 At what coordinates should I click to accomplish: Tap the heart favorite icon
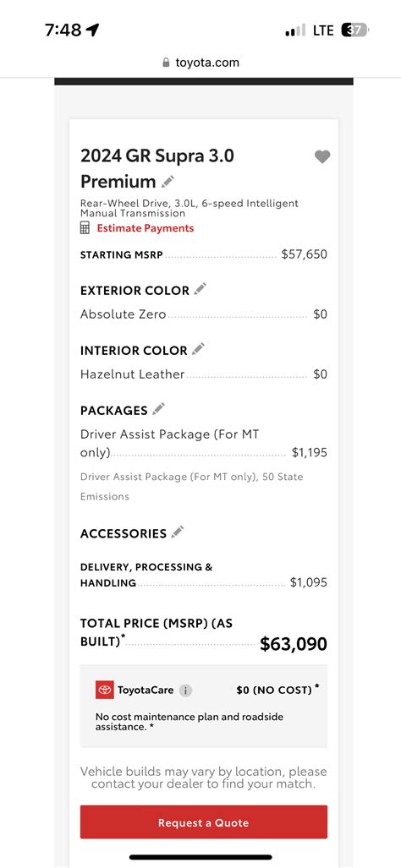point(322,156)
